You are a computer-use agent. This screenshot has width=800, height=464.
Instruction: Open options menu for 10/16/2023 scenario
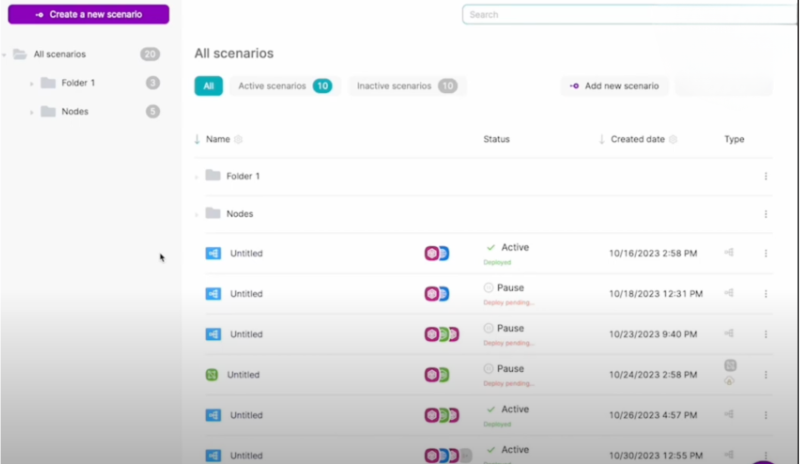pos(766,253)
